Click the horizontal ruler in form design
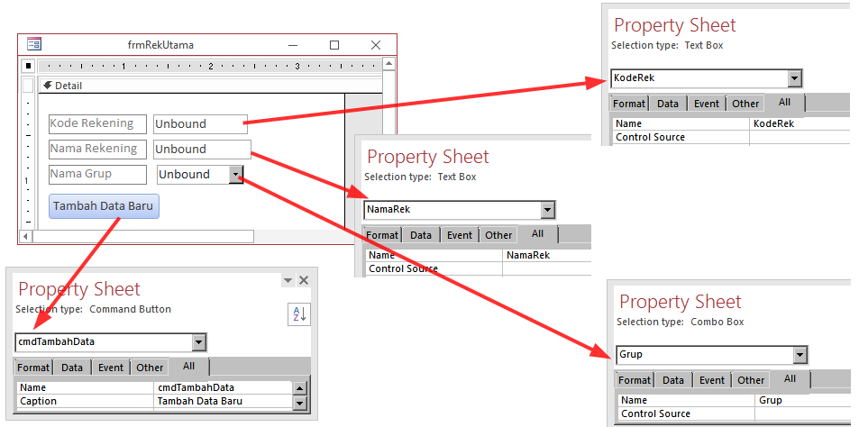 tap(209, 67)
